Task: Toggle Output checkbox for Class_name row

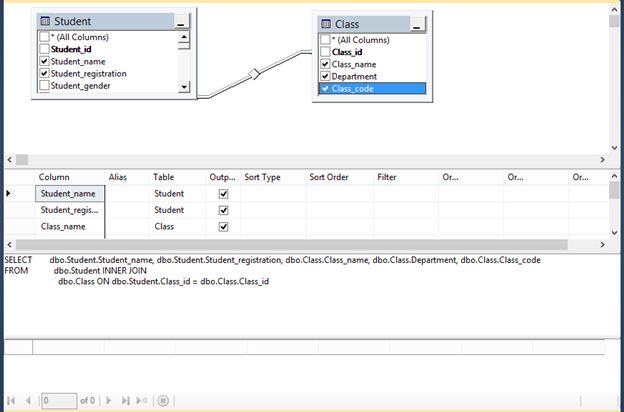Action: pos(224,227)
